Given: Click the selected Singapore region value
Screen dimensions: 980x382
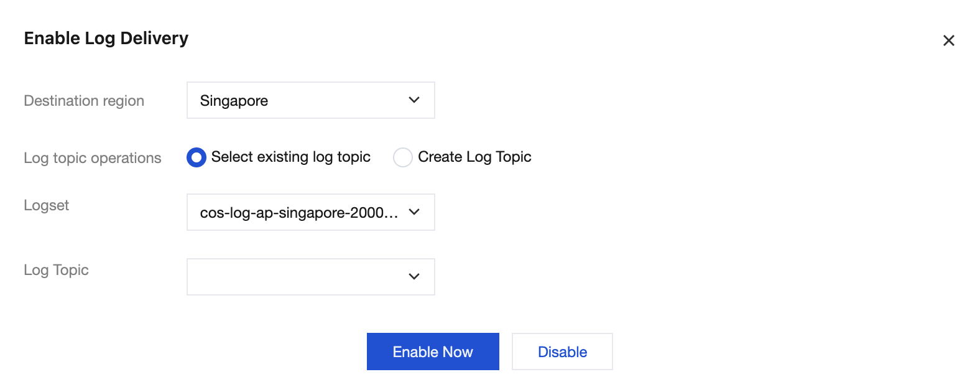Looking at the screenshot, I should (x=234, y=101).
